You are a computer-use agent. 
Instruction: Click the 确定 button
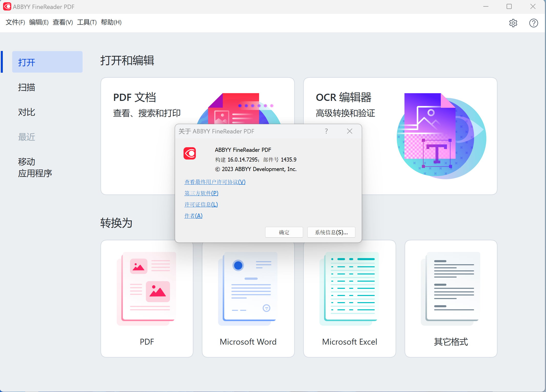284,232
